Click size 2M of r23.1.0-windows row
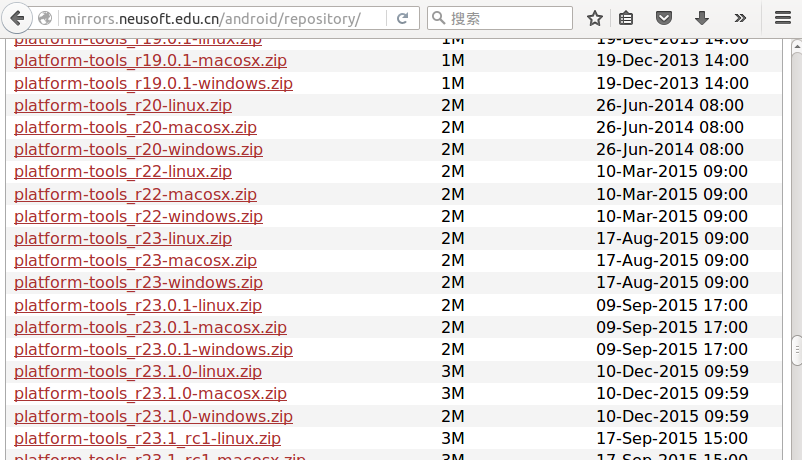Image resolution: width=802 pixels, height=460 pixels. 453,416
